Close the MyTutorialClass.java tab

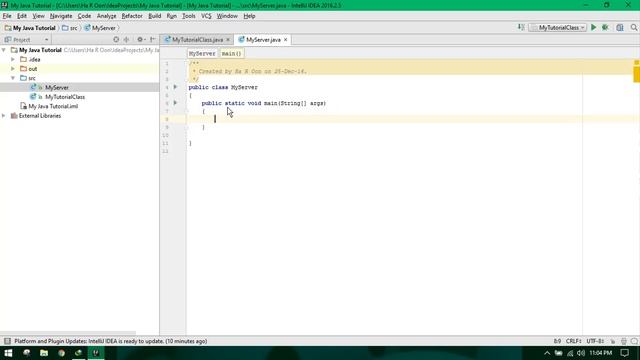(228, 40)
